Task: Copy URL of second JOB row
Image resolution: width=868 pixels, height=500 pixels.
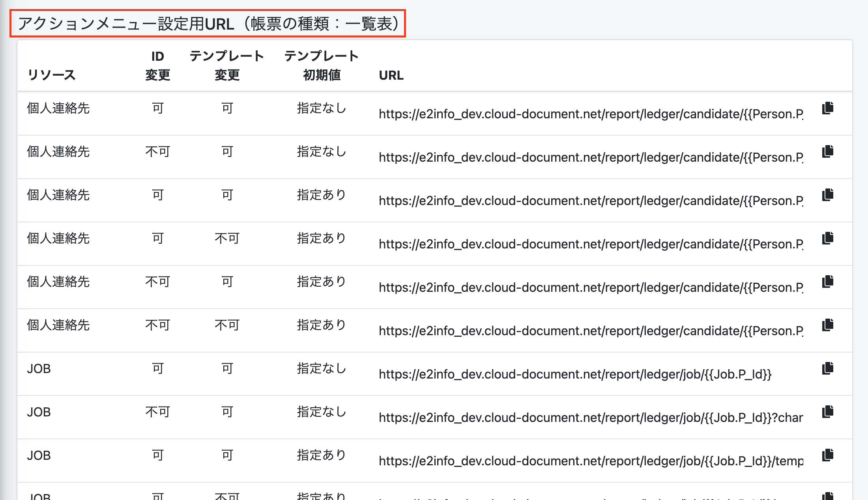Action: tap(828, 412)
